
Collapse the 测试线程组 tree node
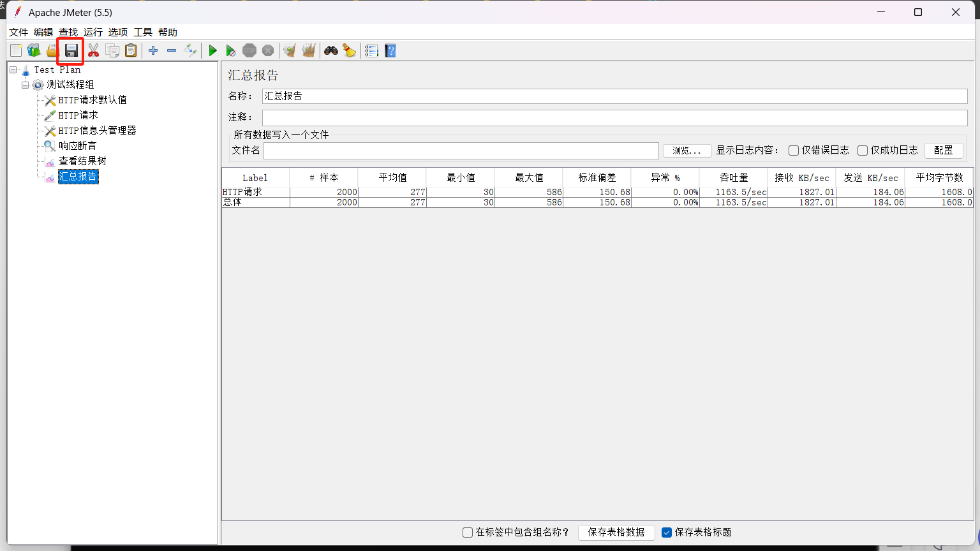click(25, 85)
